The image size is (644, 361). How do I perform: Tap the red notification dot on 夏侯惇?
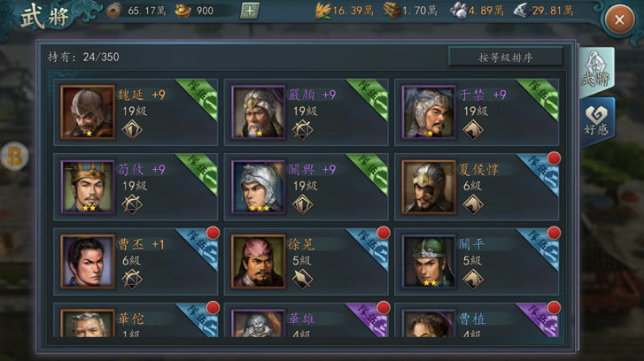pos(554,158)
